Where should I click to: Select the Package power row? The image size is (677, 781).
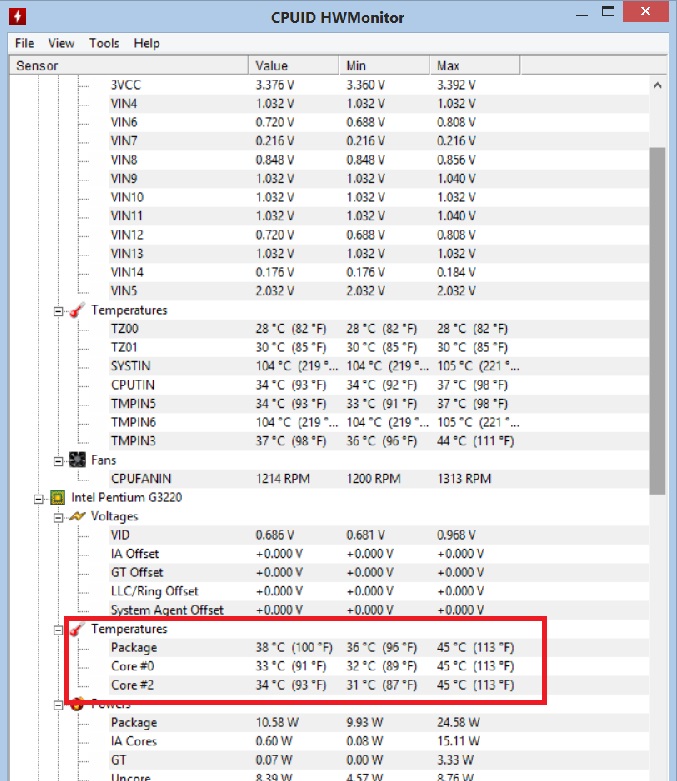coord(379,722)
